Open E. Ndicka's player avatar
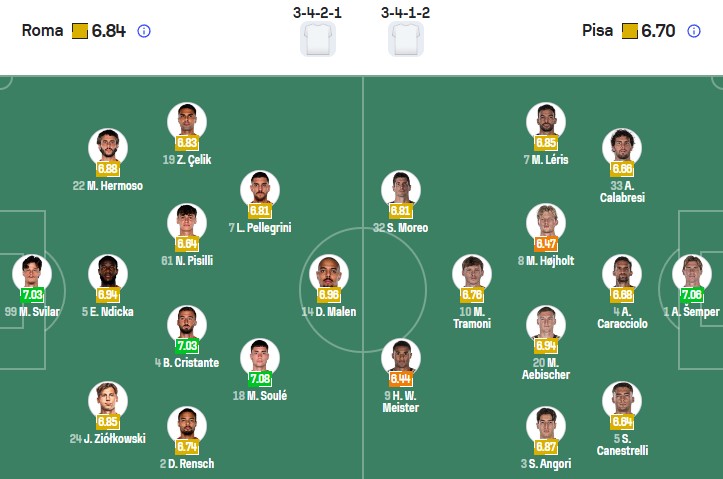 click(x=108, y=273)
